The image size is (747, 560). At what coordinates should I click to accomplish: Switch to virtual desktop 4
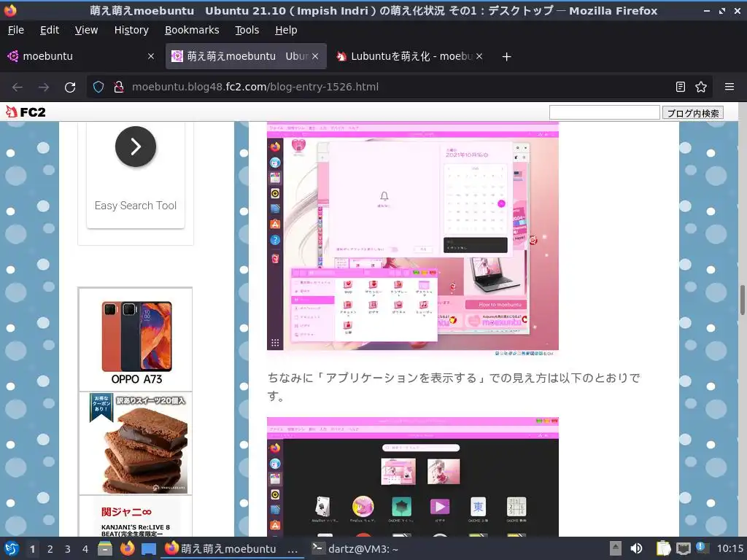click(x=85, y=549)
